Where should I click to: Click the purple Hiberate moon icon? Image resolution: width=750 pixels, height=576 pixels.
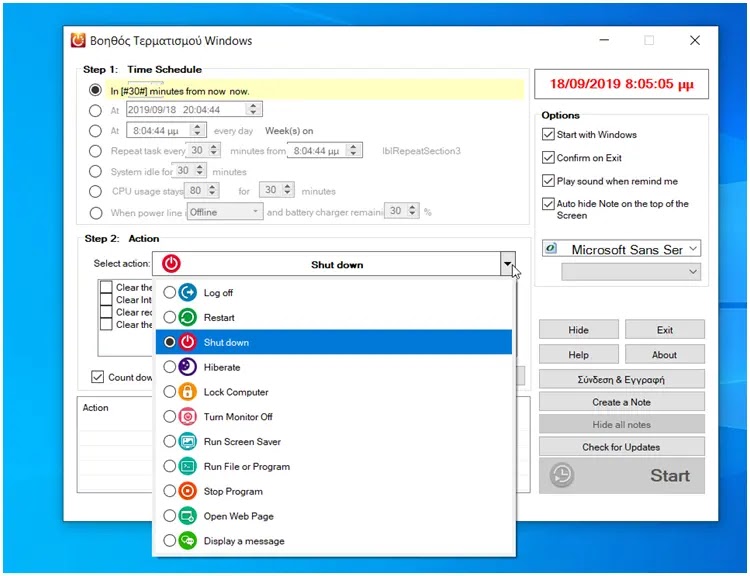coord(188,367)
